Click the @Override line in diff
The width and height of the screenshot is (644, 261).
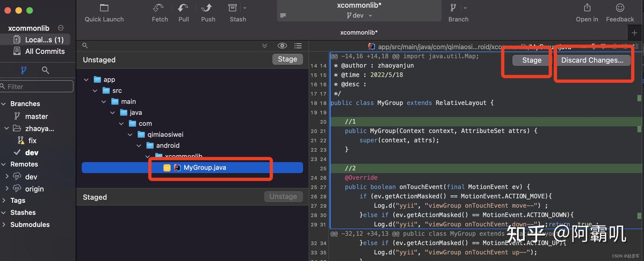point(361,178)
